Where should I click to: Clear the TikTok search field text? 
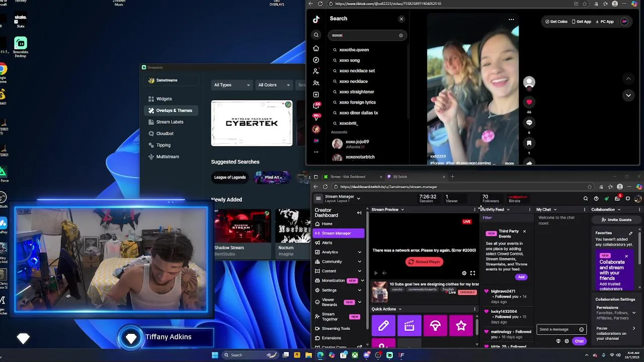point(401,35)
